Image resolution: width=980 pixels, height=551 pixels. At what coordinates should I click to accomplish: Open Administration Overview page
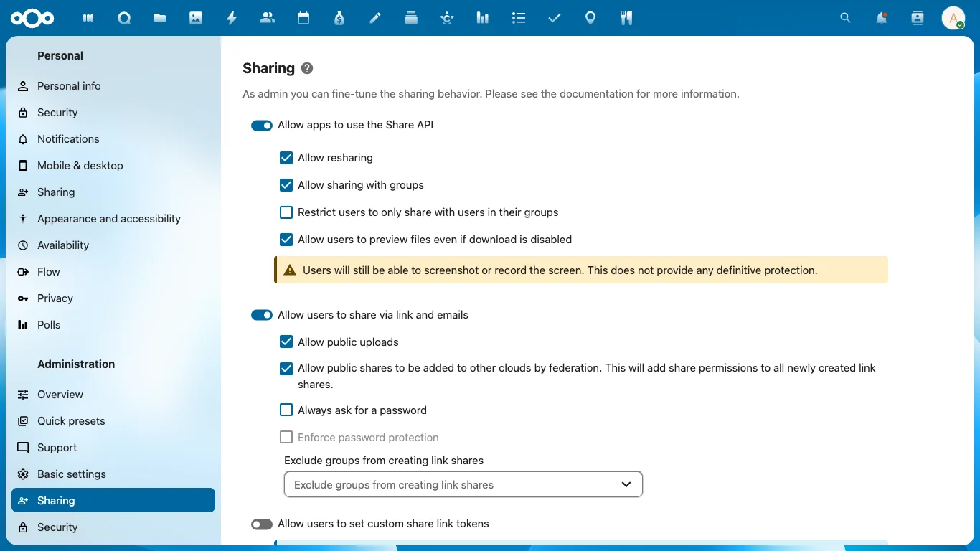click(x=113, y=395)
